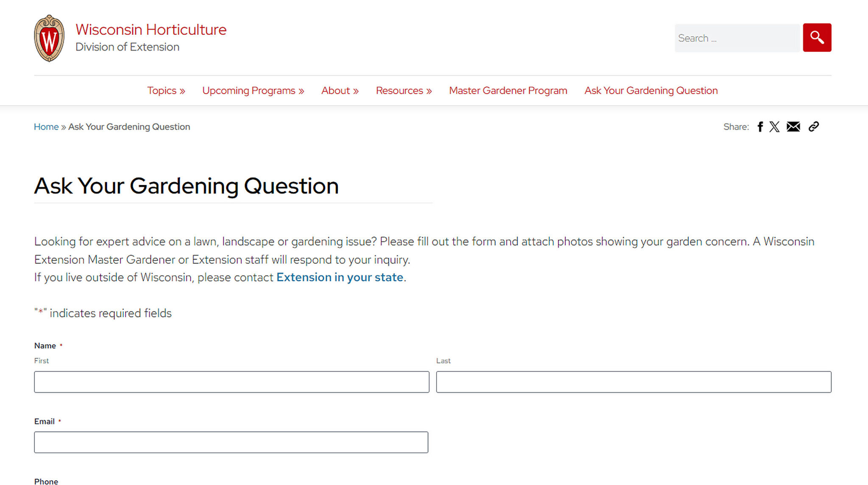Share this page on X

click(774, 127)
